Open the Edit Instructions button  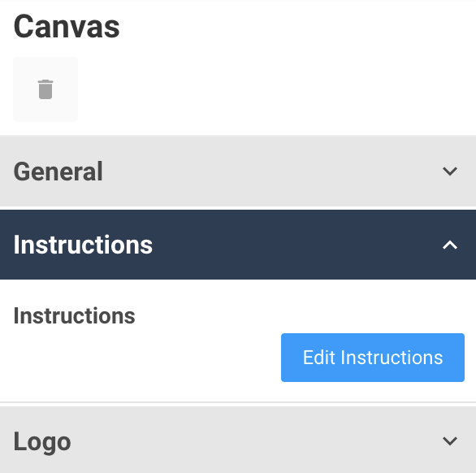[x=373, y=358]
